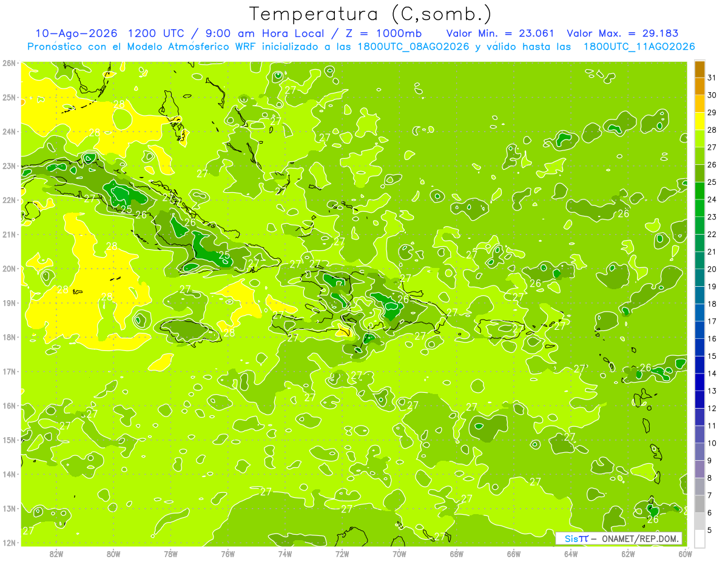Click the "Valor Max. = 29.183" value
Image resolution: width=728 pixels, height=562 pixels.
(622, 33)
